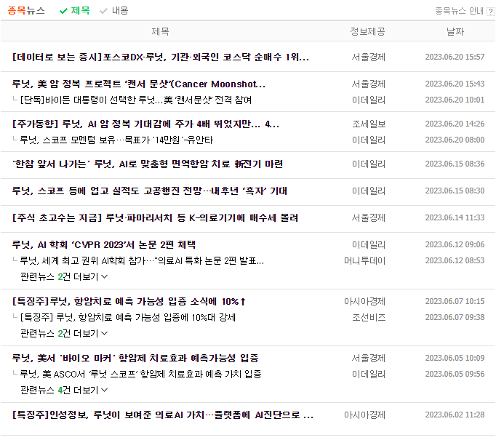
Task: Click date 2023.06.14 11:33
Action: [x=455, y=217]
